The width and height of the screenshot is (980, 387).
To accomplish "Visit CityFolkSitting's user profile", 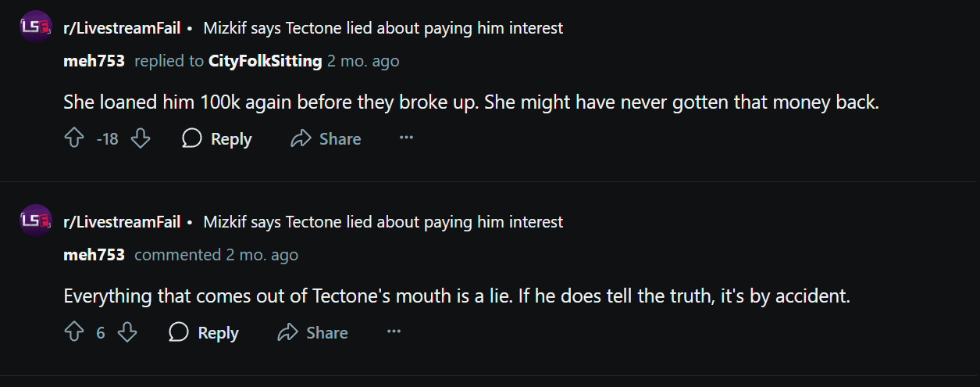I will tap(265, 61).
